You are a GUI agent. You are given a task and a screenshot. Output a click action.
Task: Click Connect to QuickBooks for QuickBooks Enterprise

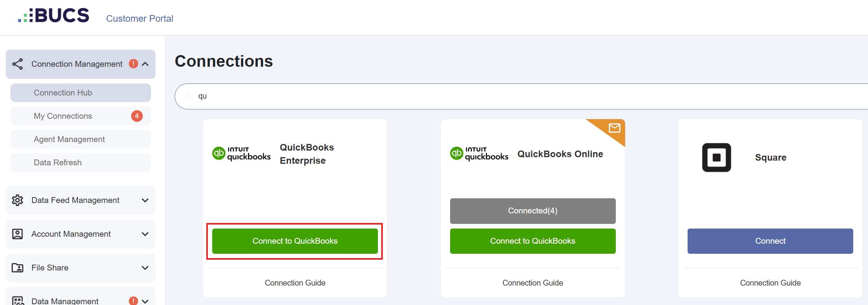pos(295,241)
